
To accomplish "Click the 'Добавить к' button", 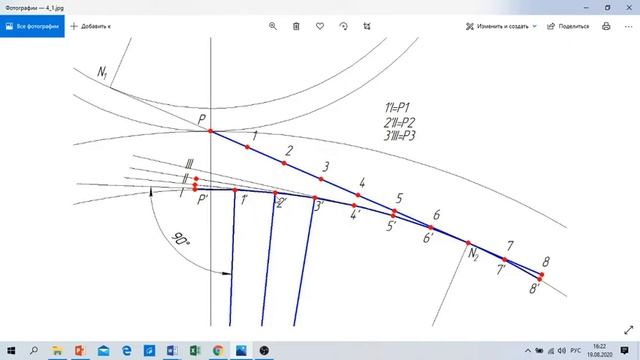I will coord(91,26).
